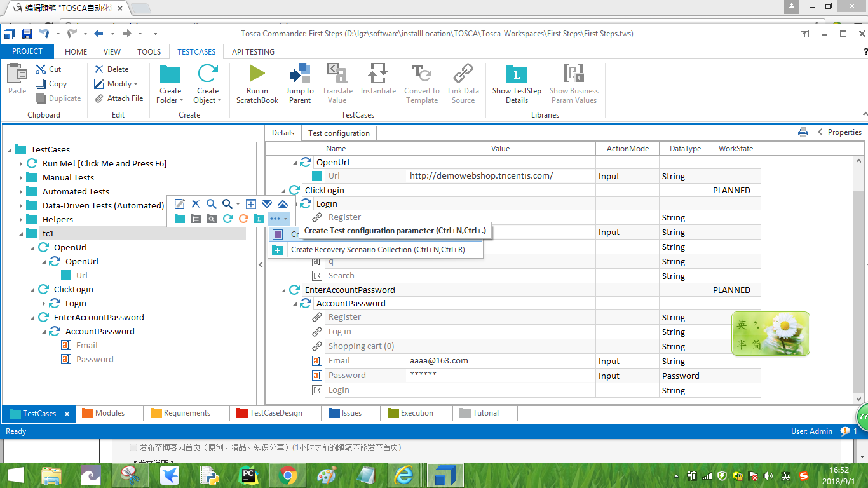
Task: Expand the Run Me! folder
Action: (20, 164)
